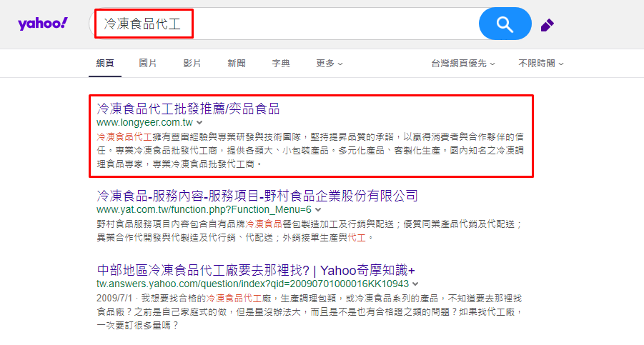Click the snippet starting 野村食品服務項目內容
644x345 pixels.
click(x=309, y=231)
